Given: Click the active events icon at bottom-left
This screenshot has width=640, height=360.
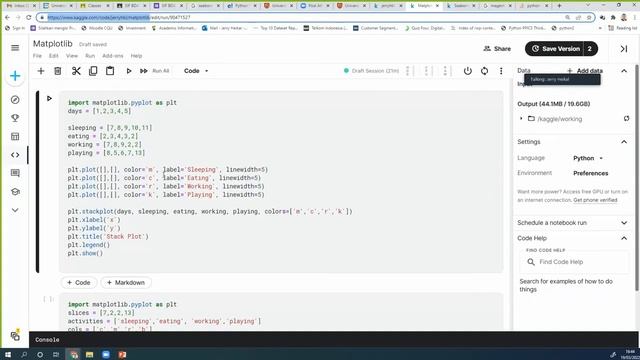Looking at the screenshot, I should 15,336.
